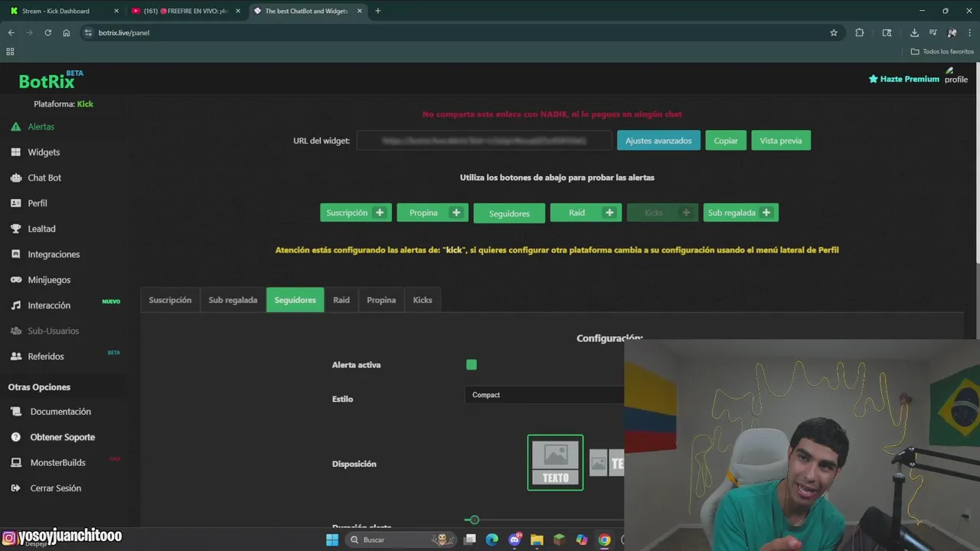Open File Explorer from taskbar
Screen dimensions: 980x551
pos(537,540)
